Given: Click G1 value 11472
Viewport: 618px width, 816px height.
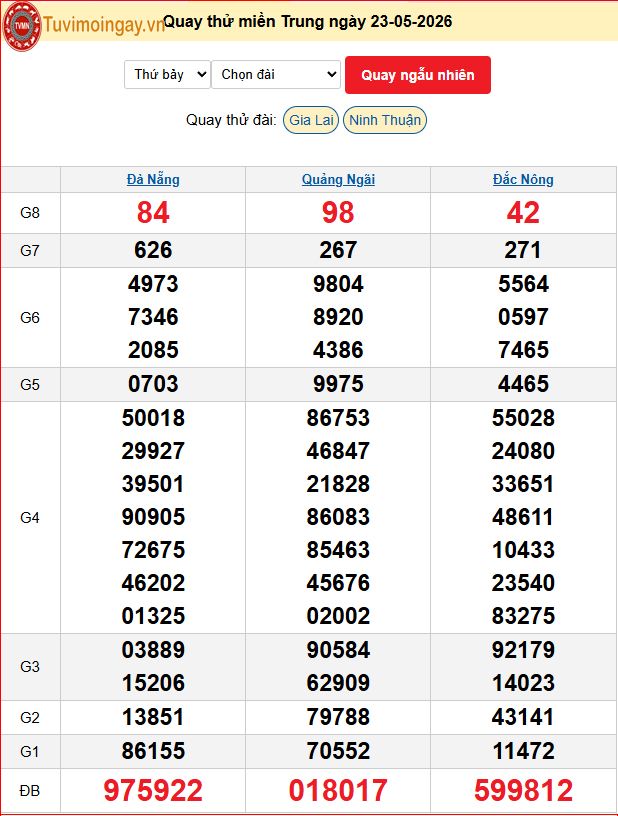Looking at the screenshot, I should [523, 751].
